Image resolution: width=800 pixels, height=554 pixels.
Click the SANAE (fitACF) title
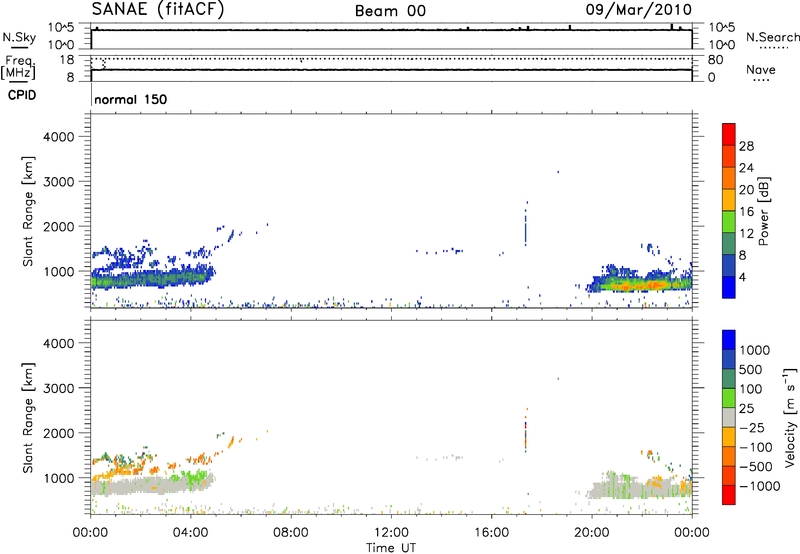pyautogui.click(x=158, y=9)
